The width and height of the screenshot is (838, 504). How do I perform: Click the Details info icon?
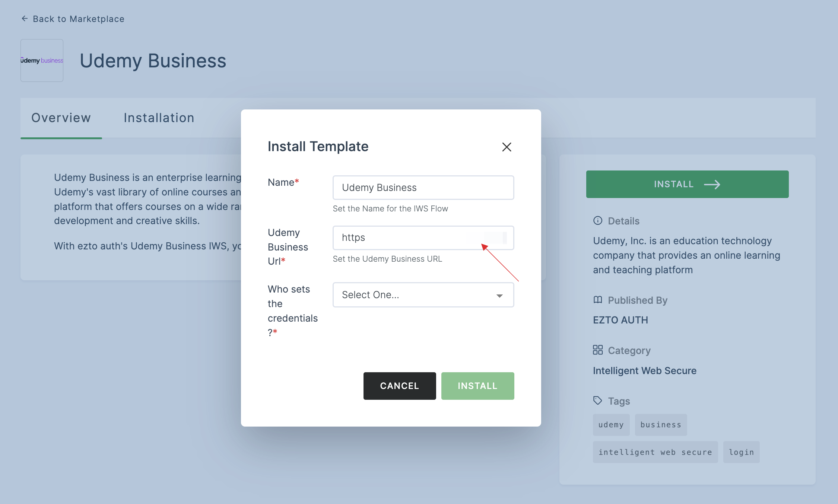click(597, 221)
